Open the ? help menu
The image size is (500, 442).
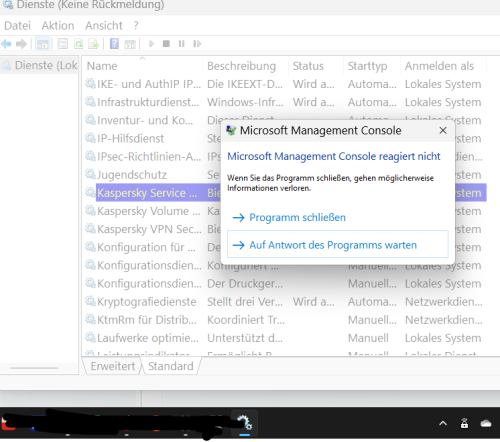(x=136, y=26)
